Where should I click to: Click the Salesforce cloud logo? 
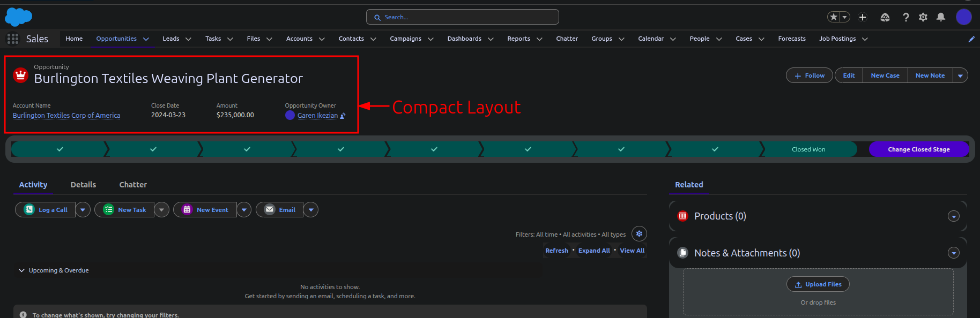coord(18,17)
